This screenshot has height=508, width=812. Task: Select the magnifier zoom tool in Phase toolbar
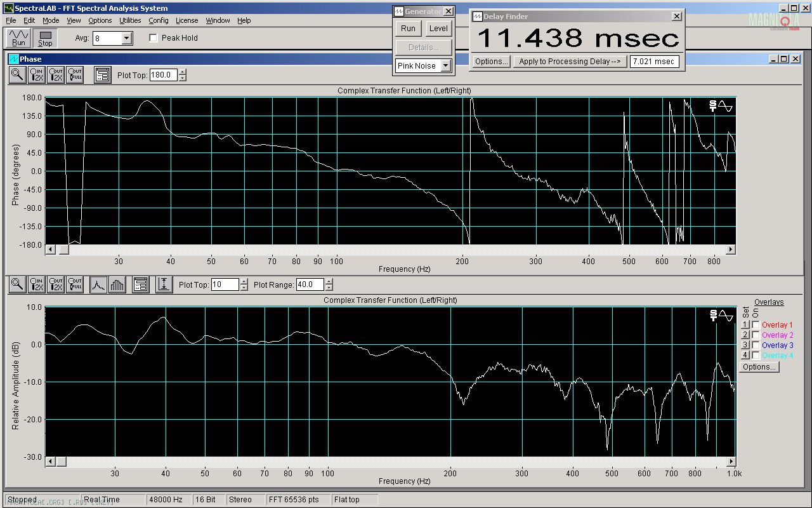click(x=18, y=75)
